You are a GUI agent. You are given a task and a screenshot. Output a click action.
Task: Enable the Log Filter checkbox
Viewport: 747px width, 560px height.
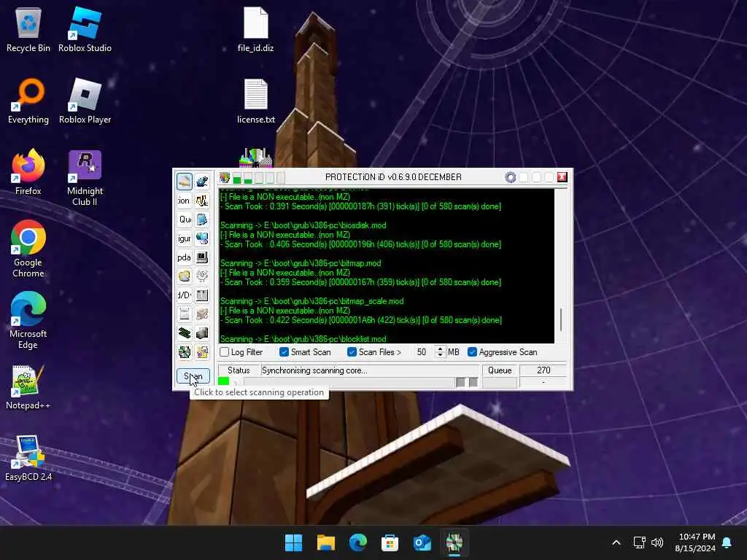pos(225,352)
